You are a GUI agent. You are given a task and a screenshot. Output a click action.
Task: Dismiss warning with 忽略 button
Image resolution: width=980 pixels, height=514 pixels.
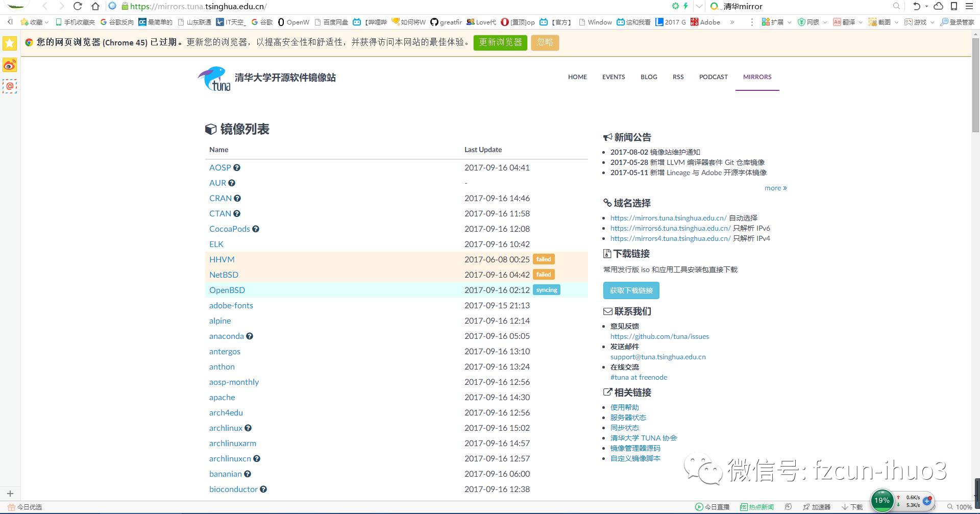tap(545, 42)
